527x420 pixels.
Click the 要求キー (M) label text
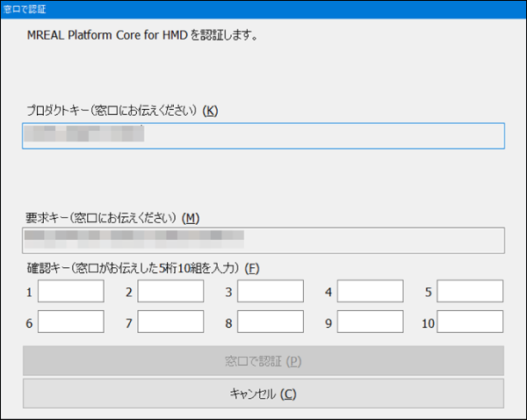112,218
